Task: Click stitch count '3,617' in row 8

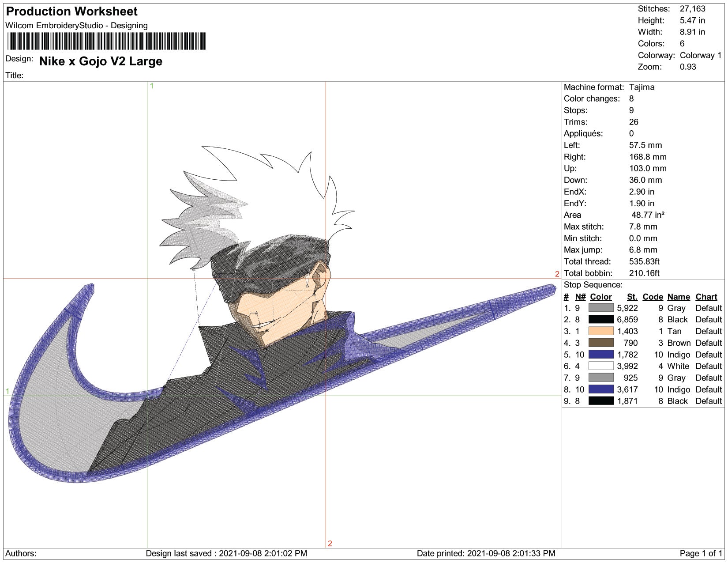Action: point(627,389)
